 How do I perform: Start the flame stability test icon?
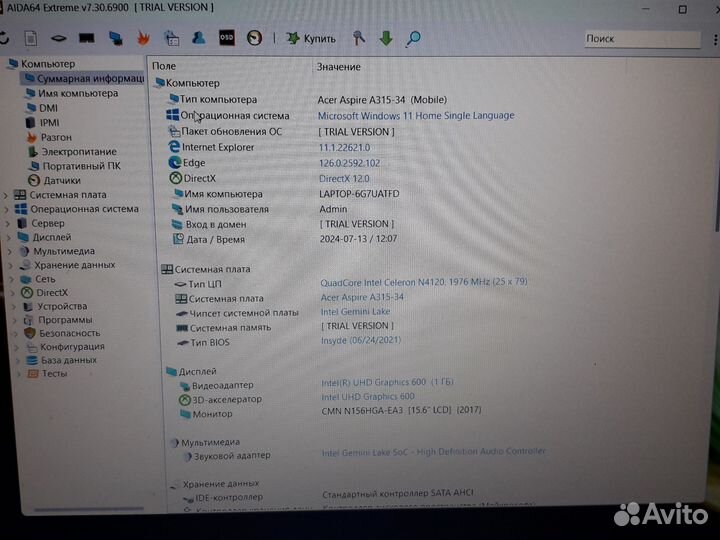[143, 38]
